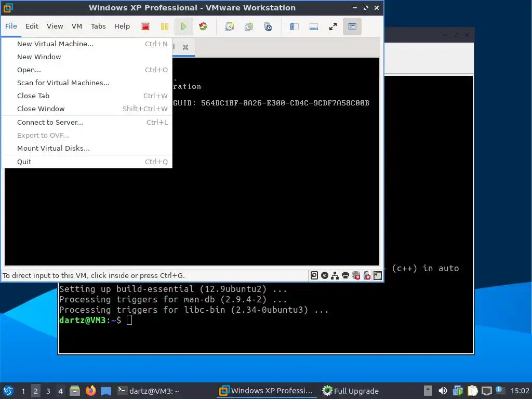Choose Quit from the File menu
The image size is (532, 399).
[x=87, y=162]
